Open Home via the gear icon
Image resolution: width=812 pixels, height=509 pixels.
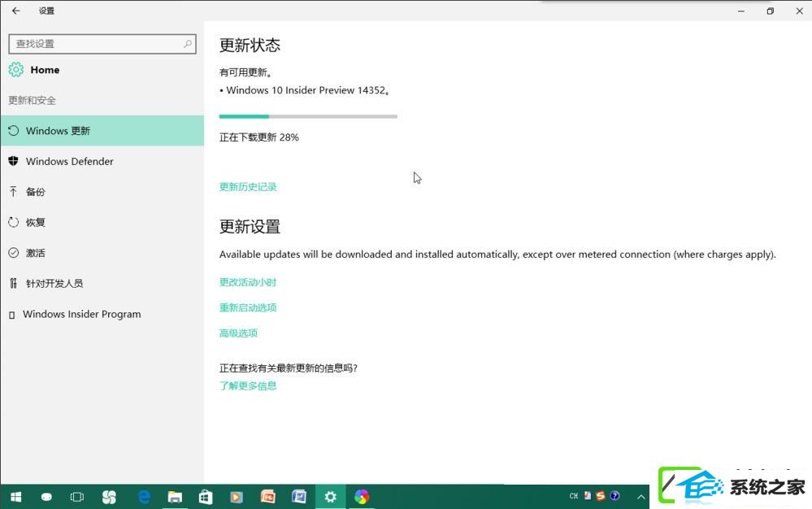[x=16, y=69]
